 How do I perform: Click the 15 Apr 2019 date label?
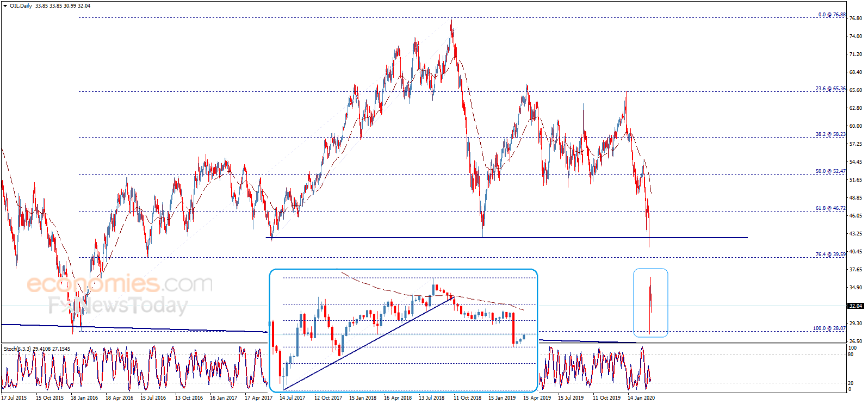(x=537, y=398)
